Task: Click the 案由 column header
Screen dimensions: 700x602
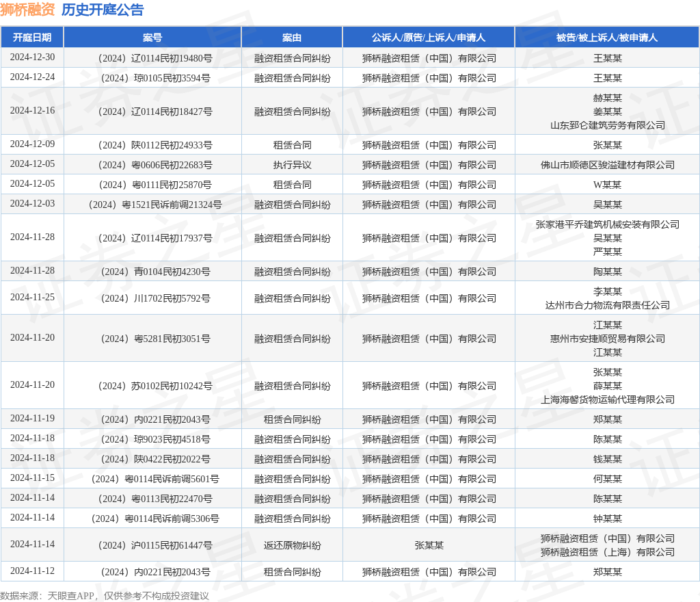Action: [292, 38]
